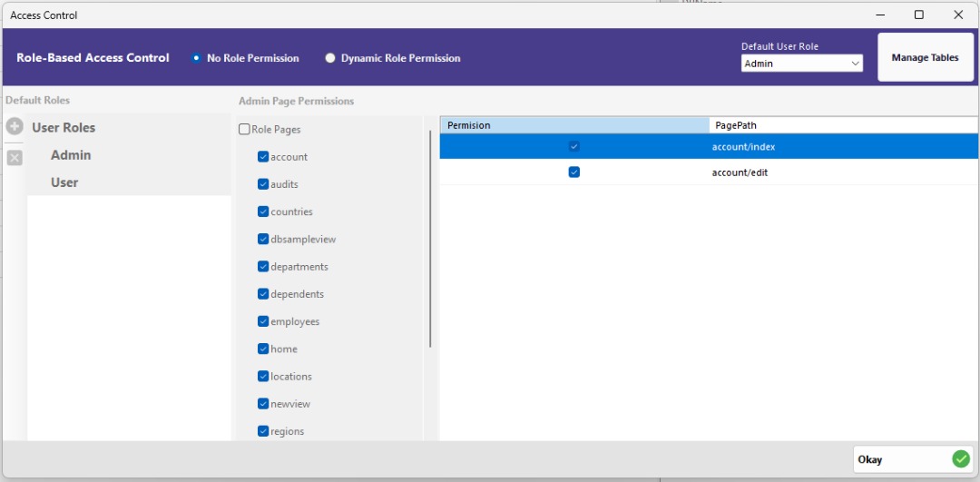Uncheck the dependents page checkbox
The width and height of the screenshot is (980, 482).
[263, 294]
